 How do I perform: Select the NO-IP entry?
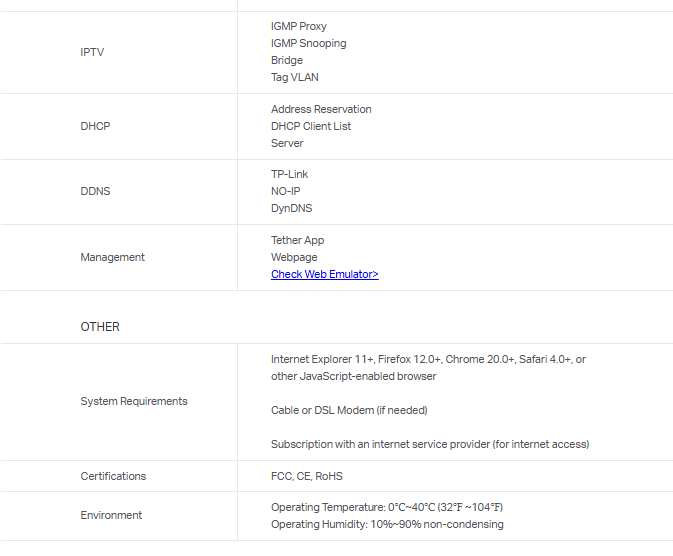click(x=285, y=191)
